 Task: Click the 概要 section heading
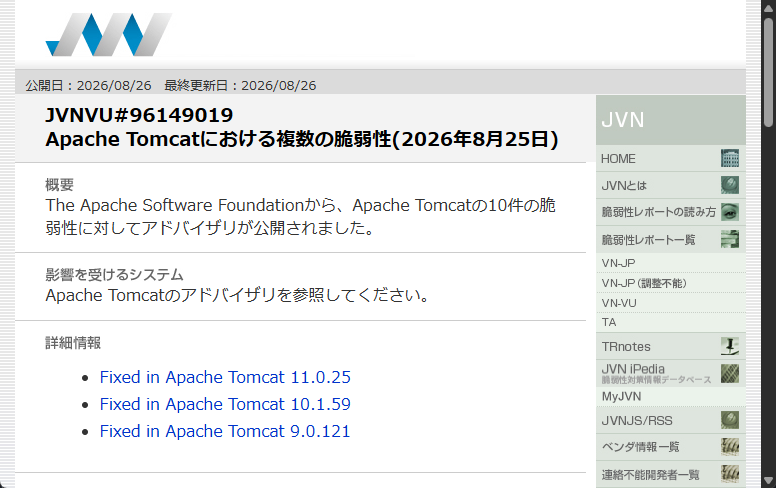click(59, 185)
